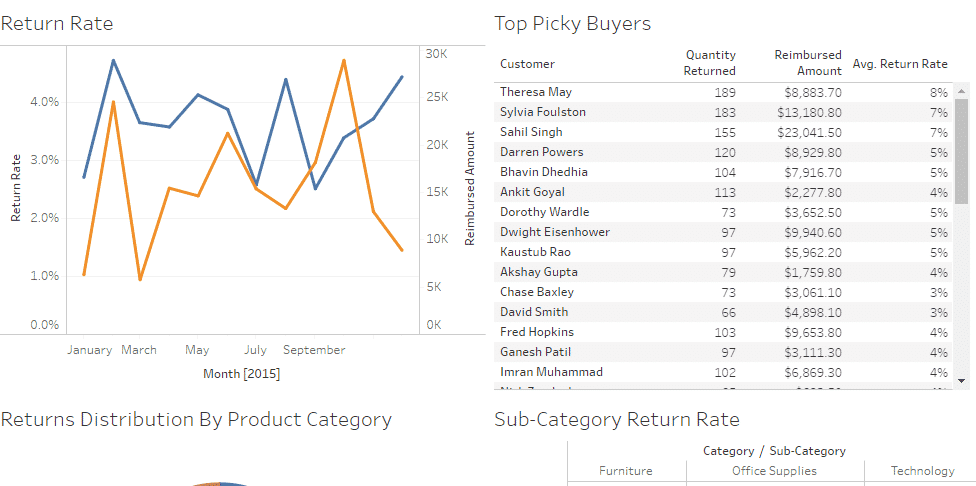Select Sahil Singh in the buyers table
This screenshot has width=976, height=486.
click(531, 132)
